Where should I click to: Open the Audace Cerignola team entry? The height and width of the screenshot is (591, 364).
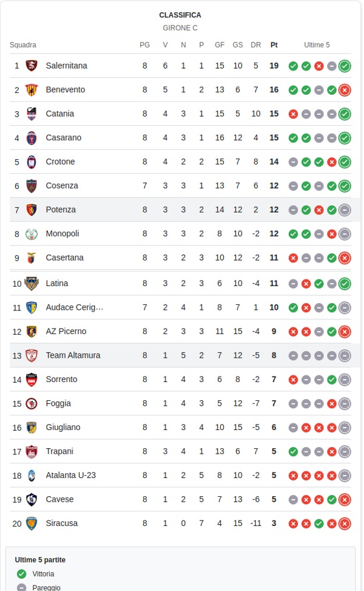pos(75,307)
